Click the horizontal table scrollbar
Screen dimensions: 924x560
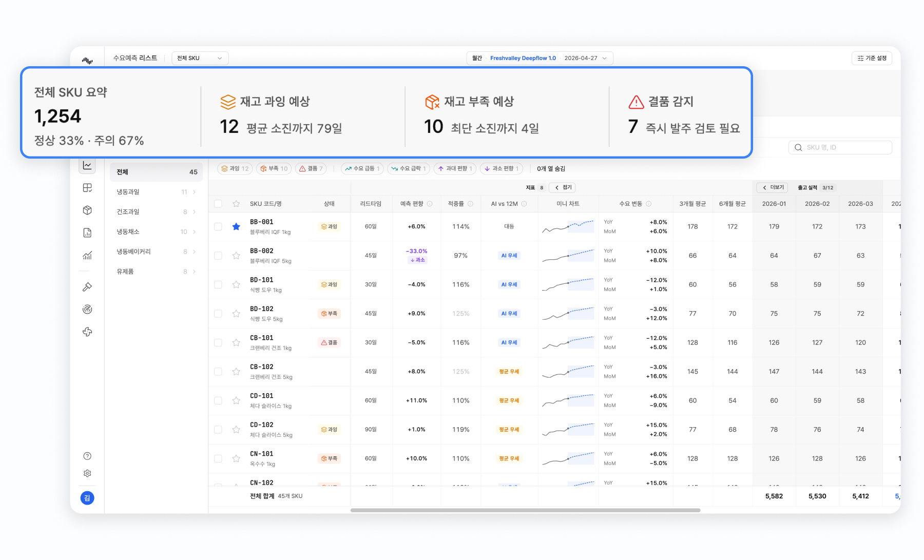pos(525,510)
